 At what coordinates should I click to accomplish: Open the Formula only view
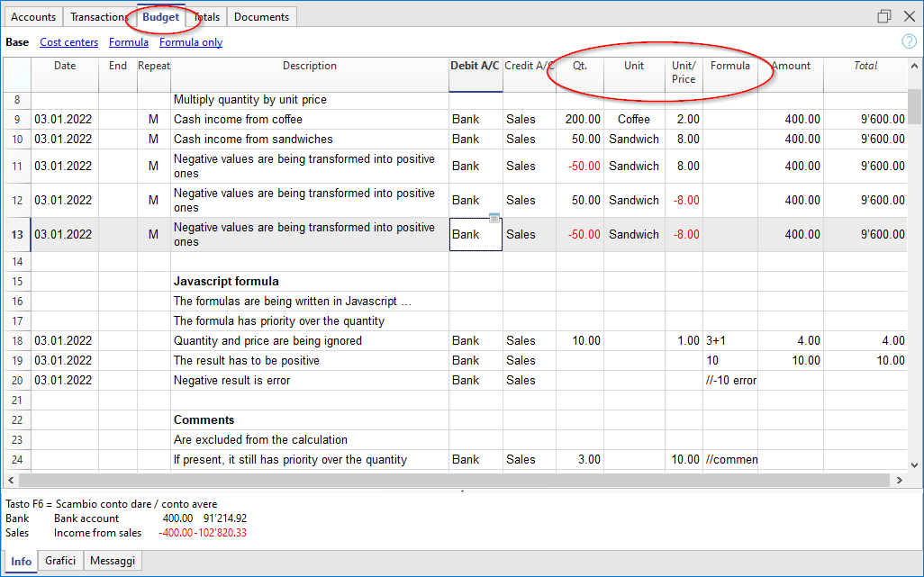[190, 41]
